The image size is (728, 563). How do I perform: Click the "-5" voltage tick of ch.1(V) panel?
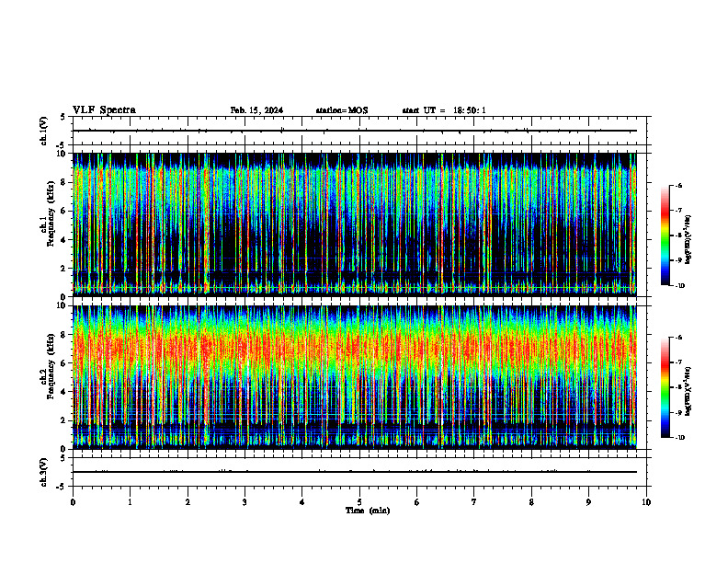click(61, 145)
